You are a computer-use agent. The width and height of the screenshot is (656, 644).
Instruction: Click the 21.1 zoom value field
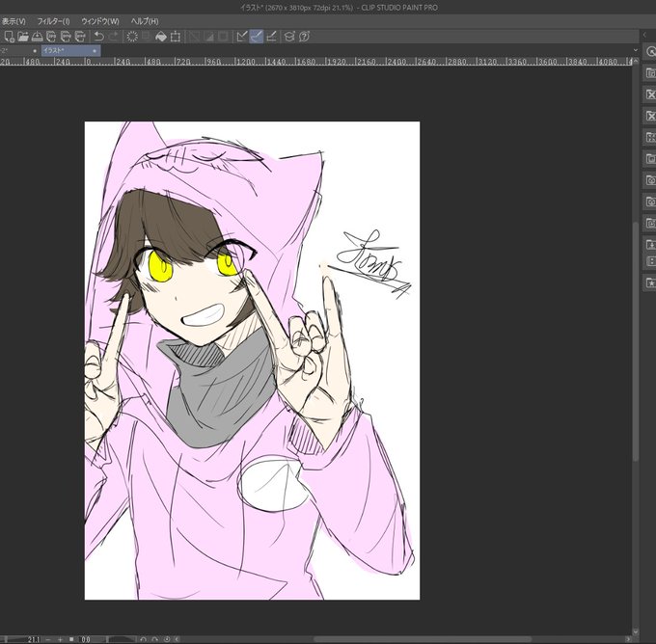pyautogui.click(x=34, y=639)
